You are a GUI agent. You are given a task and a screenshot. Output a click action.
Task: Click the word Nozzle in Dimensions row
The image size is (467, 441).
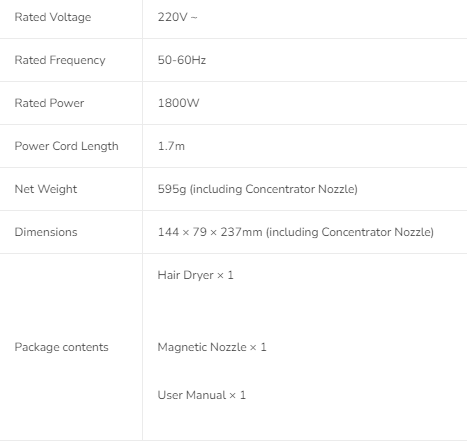pyautogui.click(x=414, y=232)
